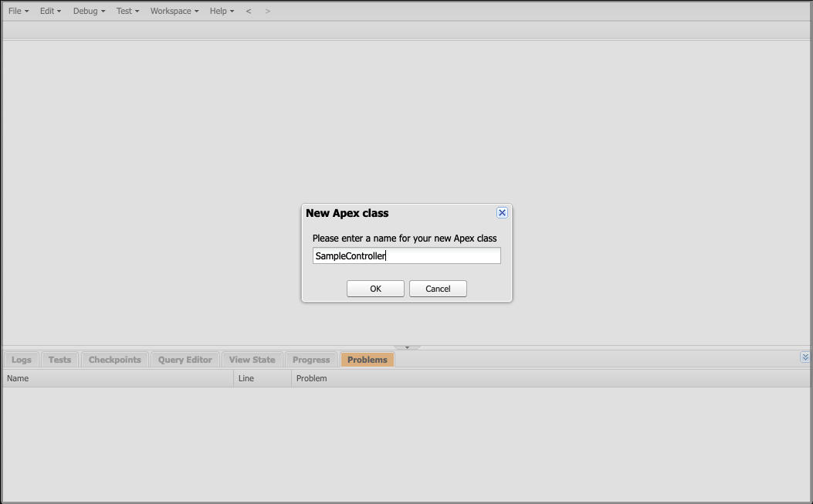The height and width of the screenshot is (504, 813).
Task: Go forward with the > navigation arrow
Action: (268, 11)
